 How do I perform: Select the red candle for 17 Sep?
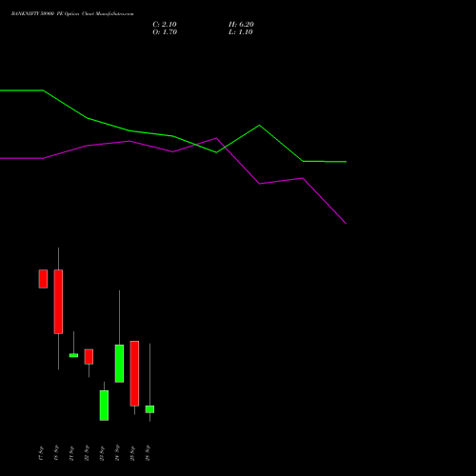(x=43, y=279)
